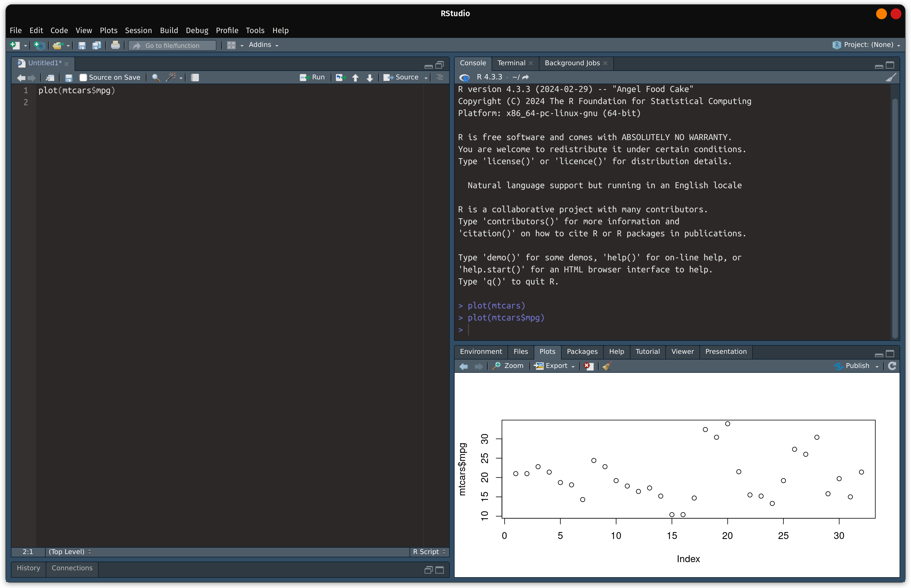Viewport: 911px width, 588px height.
Task: Refresh the plot with the circular arrow icon
Action: pyautogui.click(x=893, y=366)
